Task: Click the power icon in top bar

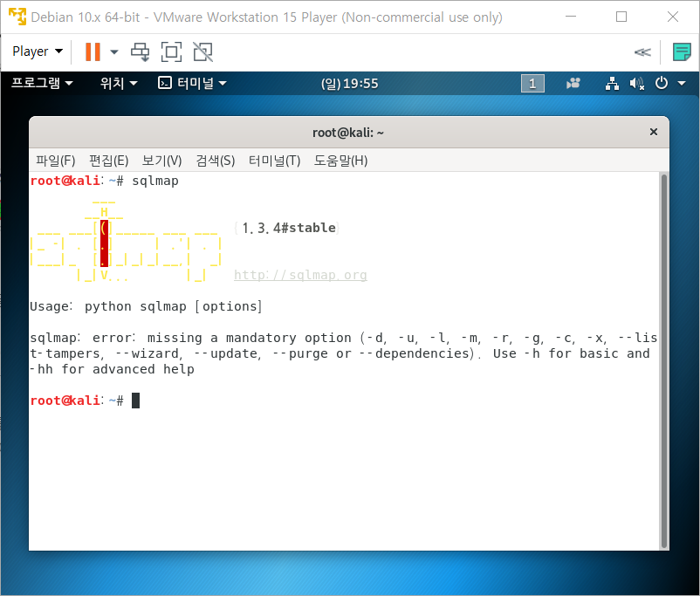Action: point(662,83)
